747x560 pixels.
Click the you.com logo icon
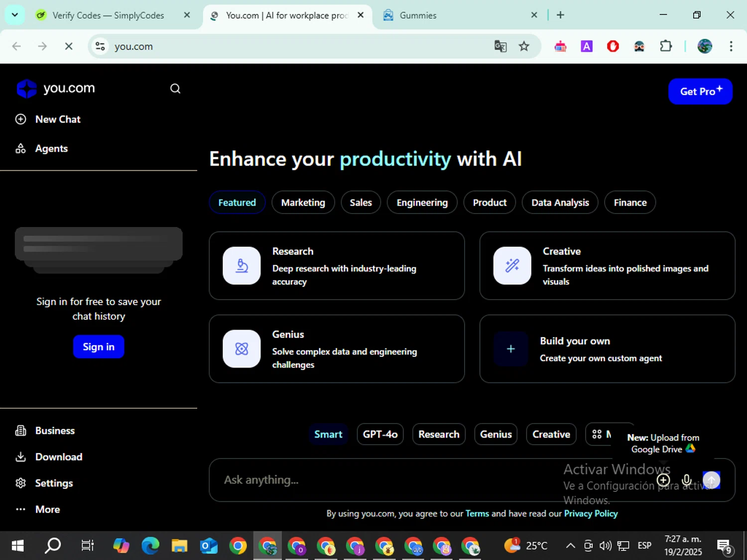pos(26,89)
